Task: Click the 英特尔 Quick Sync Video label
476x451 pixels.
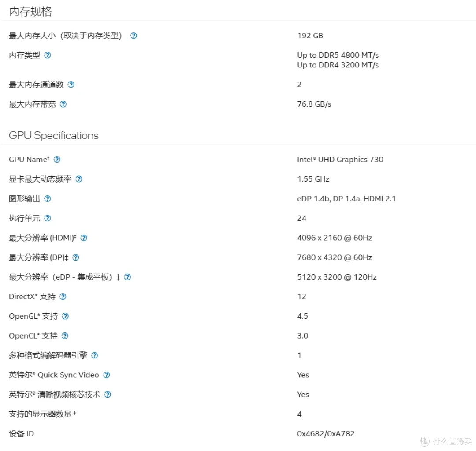Action: 54,375
